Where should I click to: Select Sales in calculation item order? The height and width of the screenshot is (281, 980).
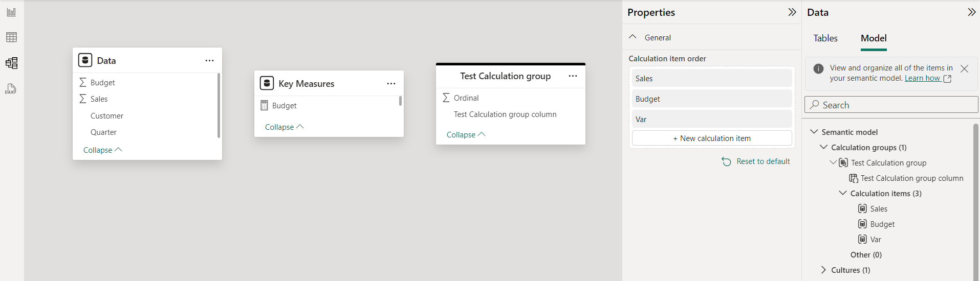click(712, 78)
